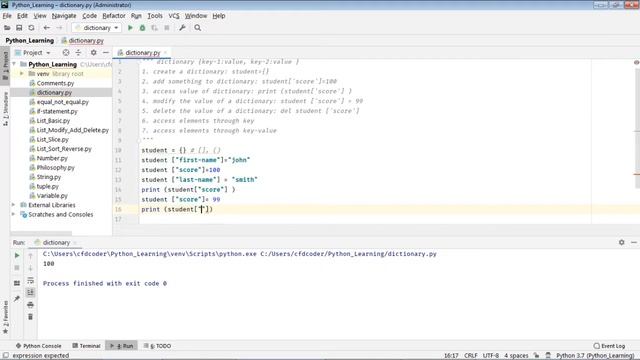Save all files toolbar icon
640x360 pixels.
click(19, 28)
